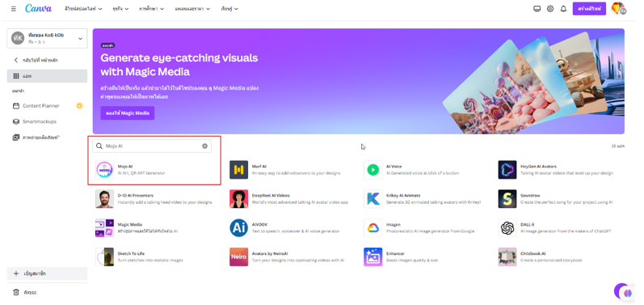Open the Mojo AI app icon

pos(105,170)
